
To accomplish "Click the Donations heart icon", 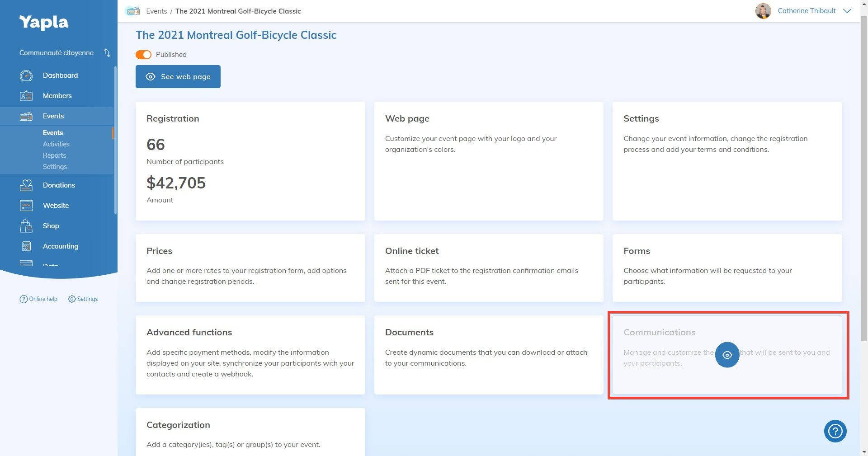I will [x=26, y=185].
